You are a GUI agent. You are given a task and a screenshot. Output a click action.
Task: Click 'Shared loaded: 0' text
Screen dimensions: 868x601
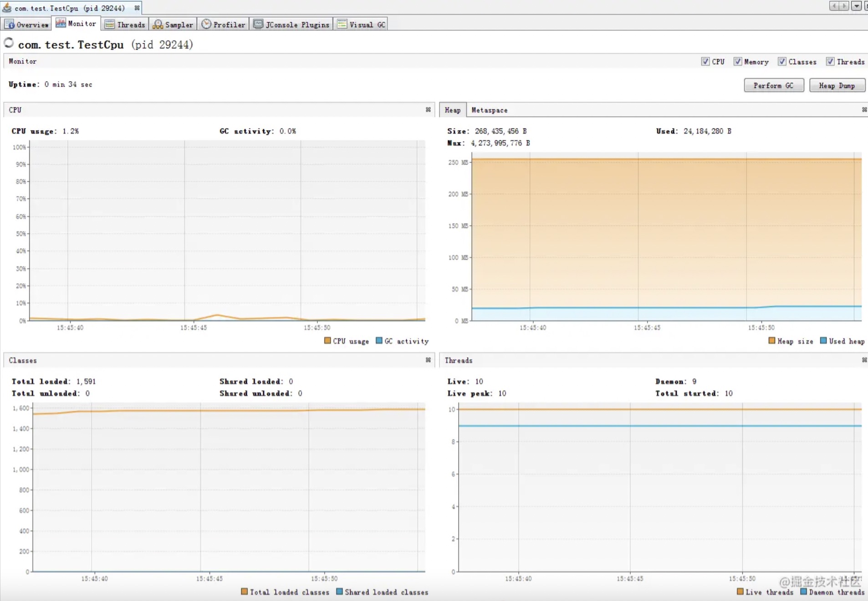[256, 382]
